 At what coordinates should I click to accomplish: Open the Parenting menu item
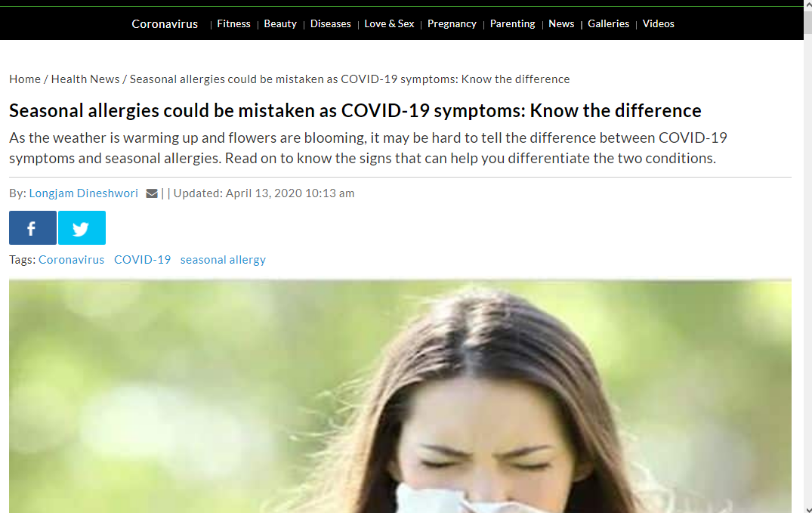512,24
